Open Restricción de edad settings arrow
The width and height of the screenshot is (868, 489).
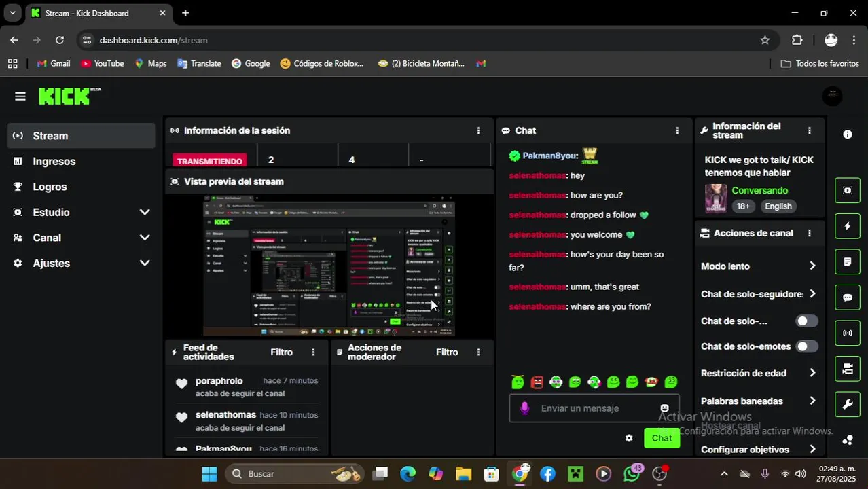pyautogui.click(x=812, y=373)
